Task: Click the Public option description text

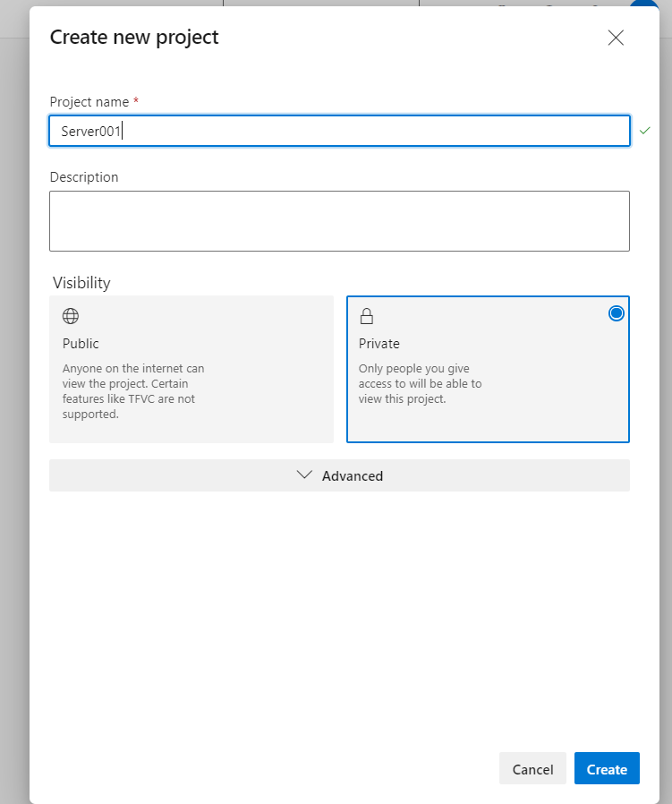Action: (x=132, y=391)
